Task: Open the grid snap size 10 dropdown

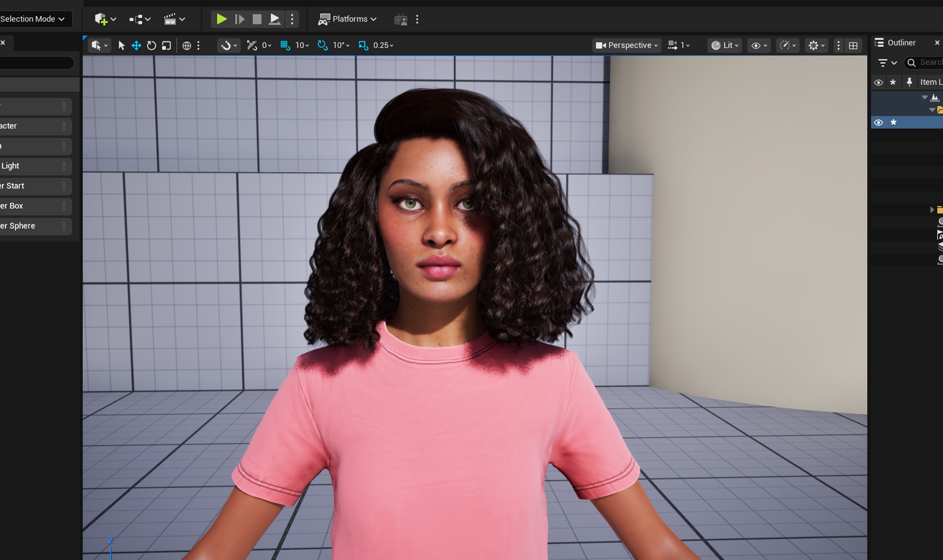Action: [302, 45]
